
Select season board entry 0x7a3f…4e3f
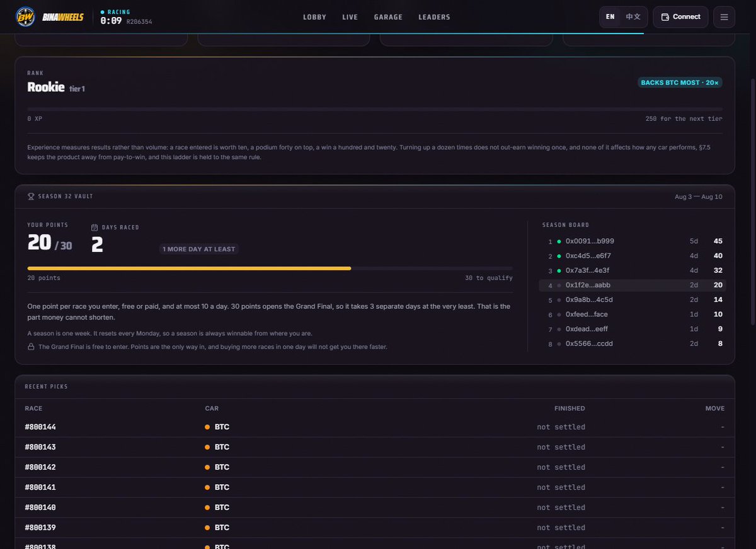633,270
